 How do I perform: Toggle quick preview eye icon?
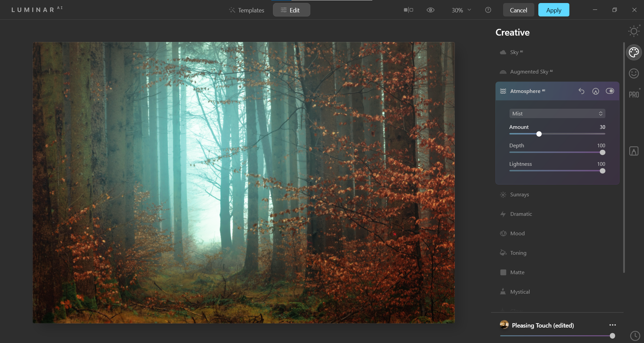pos(430,10)
